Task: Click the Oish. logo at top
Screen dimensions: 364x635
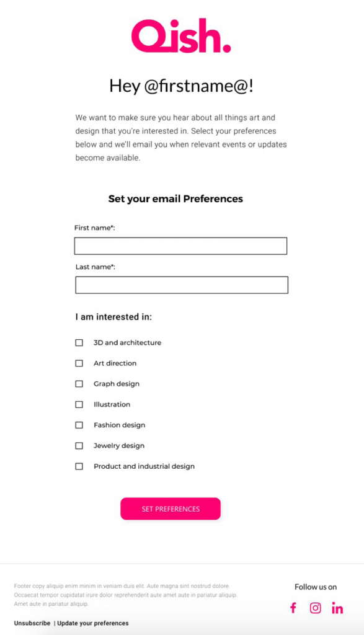Action: (x=181, y=35)
